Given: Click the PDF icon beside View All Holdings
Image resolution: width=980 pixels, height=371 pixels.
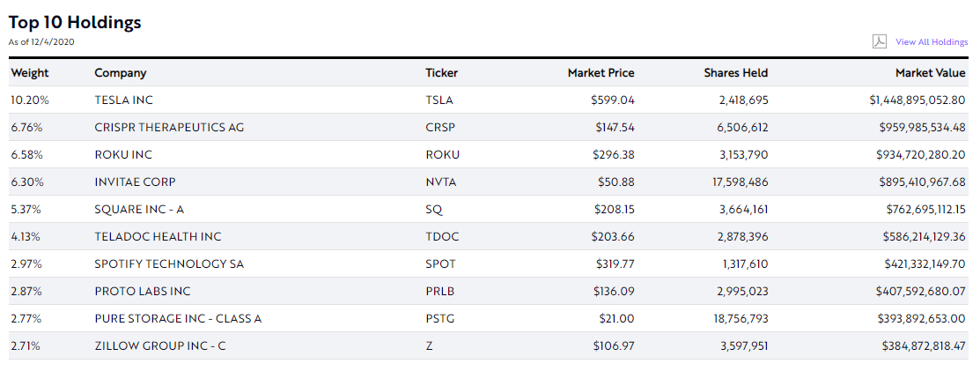Looking at the screenshot, I should coord(879,41).
